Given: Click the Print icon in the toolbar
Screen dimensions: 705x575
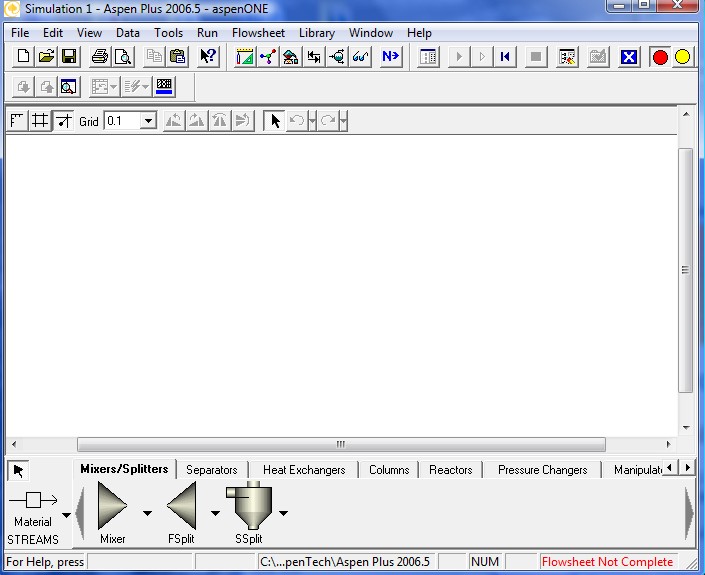Looking at the screenshot, I should pos(100,57).
